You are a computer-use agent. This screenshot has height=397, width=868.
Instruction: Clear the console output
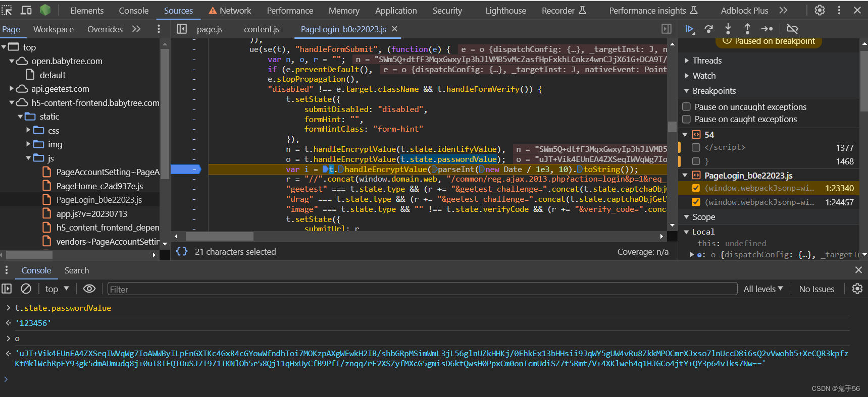26,289
